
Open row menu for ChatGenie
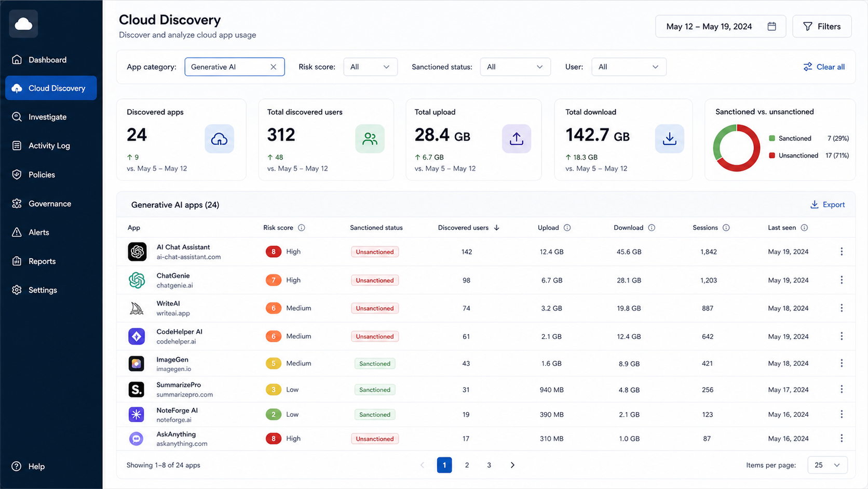(x=842, y=280)
